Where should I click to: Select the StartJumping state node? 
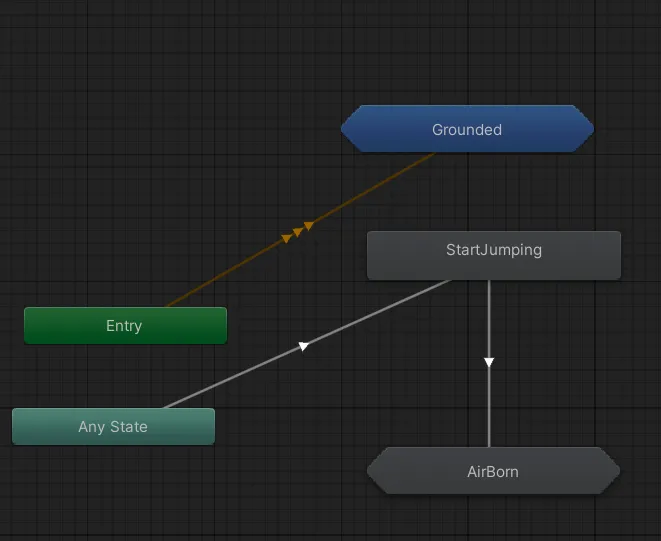494,255
